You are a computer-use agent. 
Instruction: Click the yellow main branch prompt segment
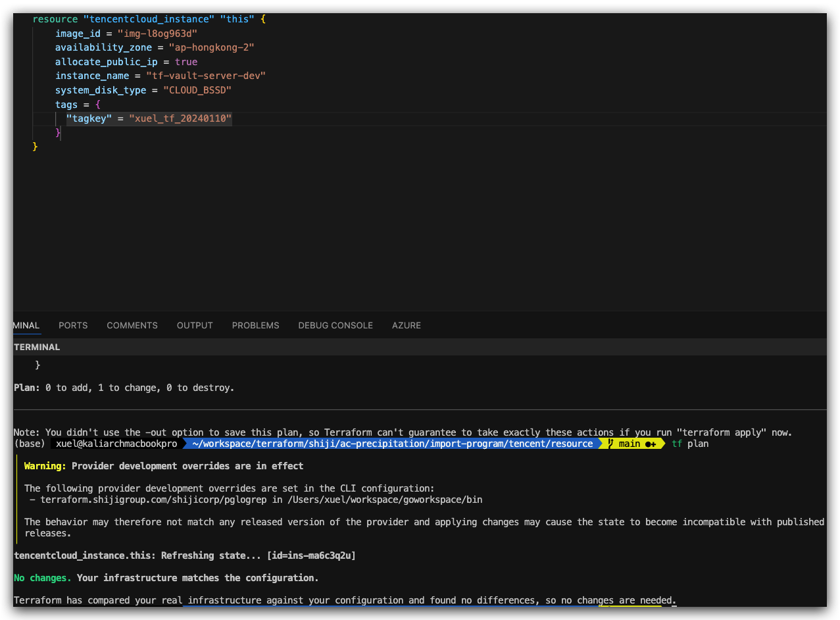click(x=631, y=444)
